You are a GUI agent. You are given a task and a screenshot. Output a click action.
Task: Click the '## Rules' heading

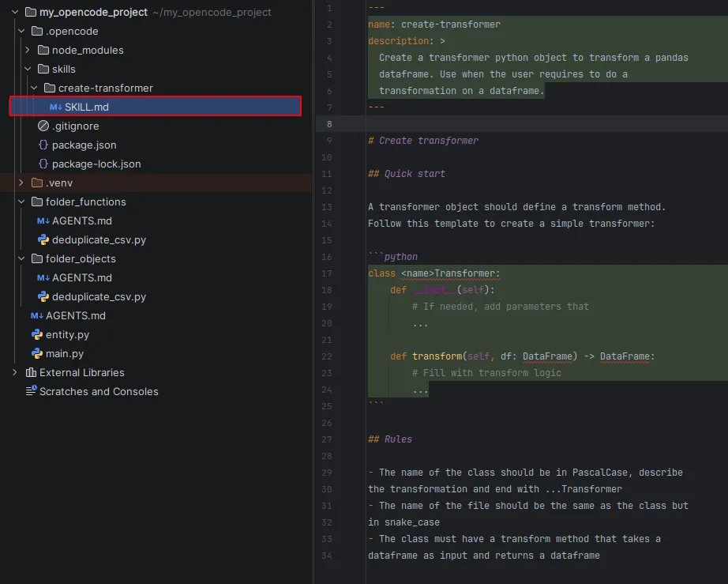coord(390,439)
